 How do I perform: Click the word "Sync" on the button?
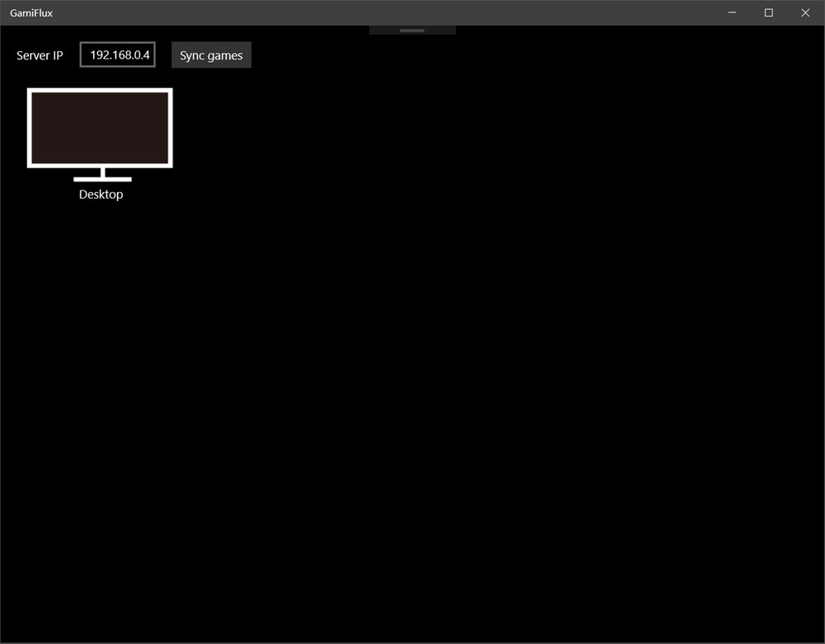click(x=192, y=55)
